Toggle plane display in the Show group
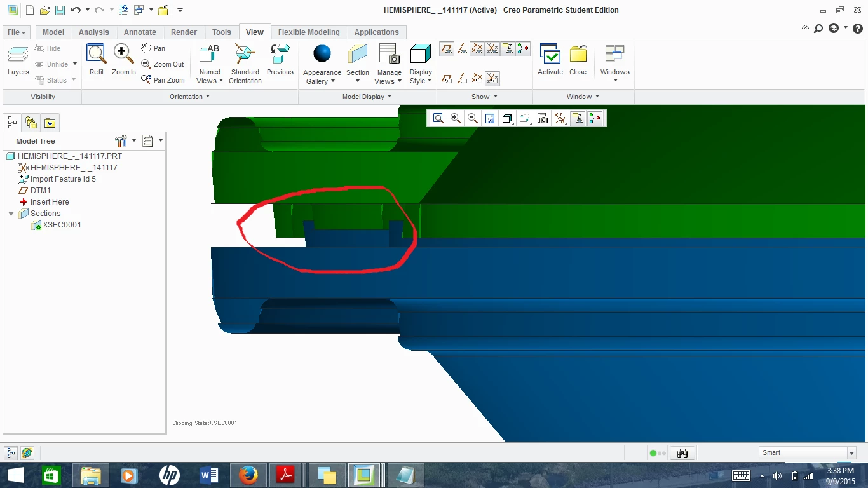 [447, 48]
